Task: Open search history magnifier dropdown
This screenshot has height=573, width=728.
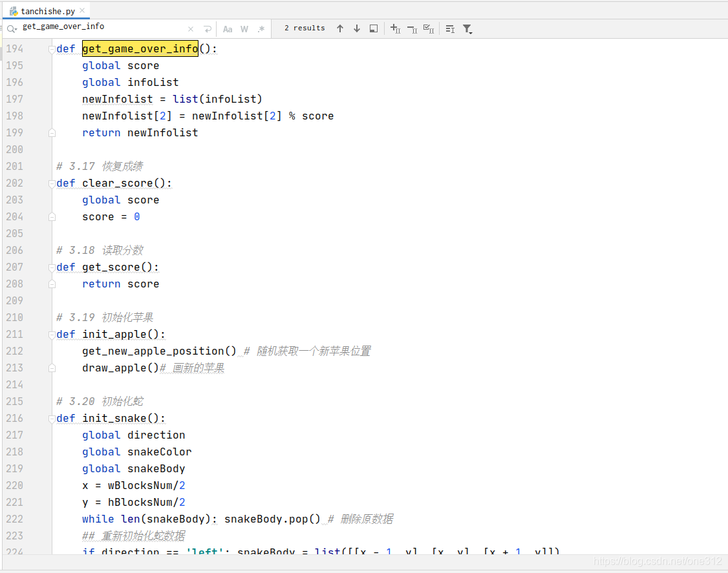Action: [x=12, y=29]
